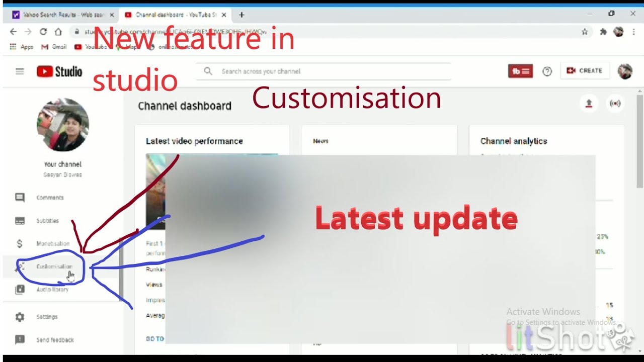Image resolution: width=644 pixels, height=362 pixels.
Task: Open the browser extensions puzzle icon
Action: pos(603,32)
